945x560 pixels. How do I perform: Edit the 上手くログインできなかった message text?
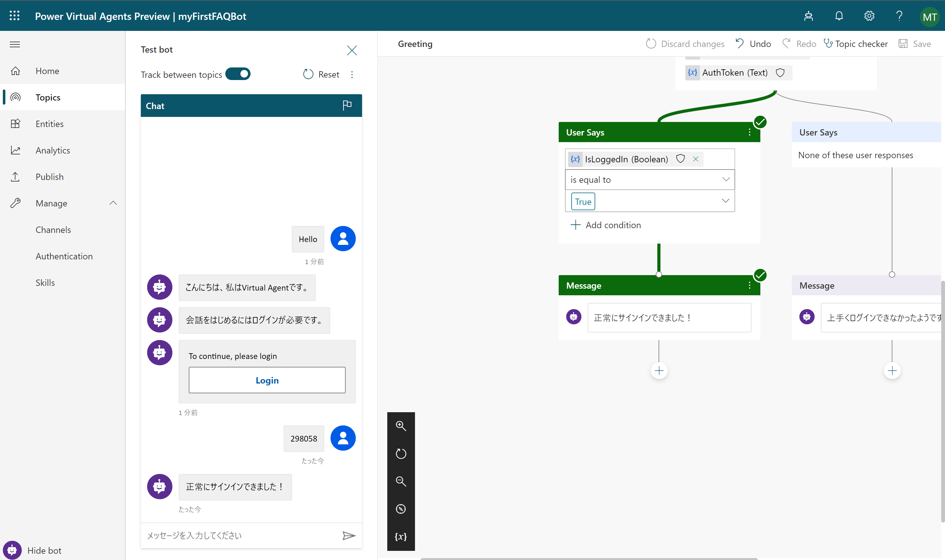tap(881, 317)
